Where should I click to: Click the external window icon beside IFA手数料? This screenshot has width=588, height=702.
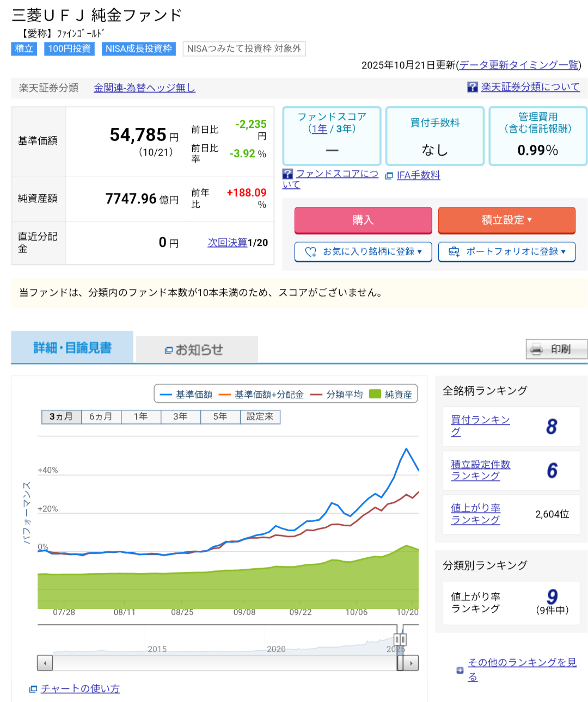pyautogui.click(x=389, y=176)
